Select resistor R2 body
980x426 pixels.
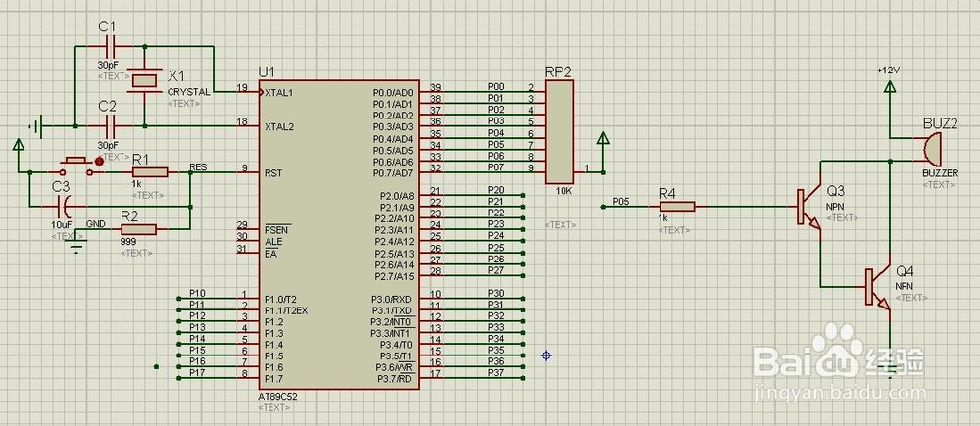coord(138,229)
